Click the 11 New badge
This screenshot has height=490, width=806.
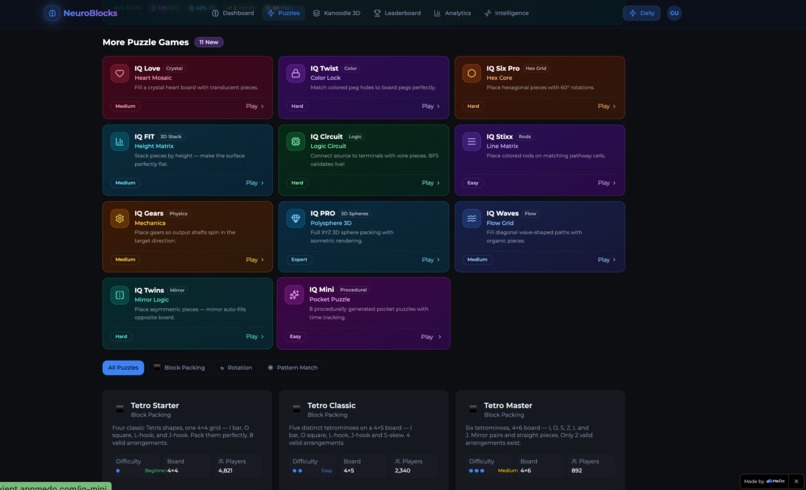(209, 42)
